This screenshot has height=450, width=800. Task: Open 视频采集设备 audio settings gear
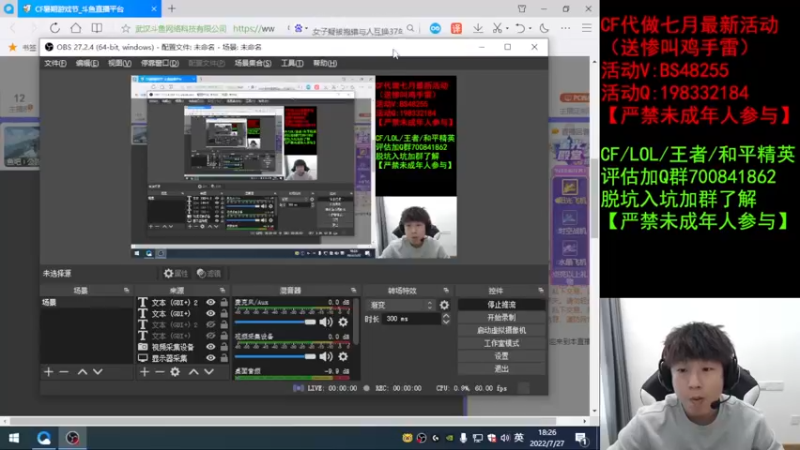343,356
